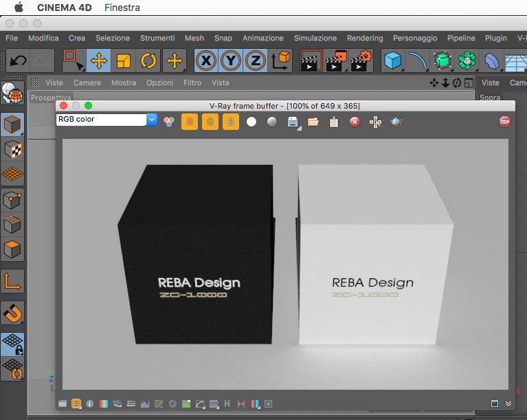
Task: Enable Workplane orange grid mode icon
Action: click(12, 174)
